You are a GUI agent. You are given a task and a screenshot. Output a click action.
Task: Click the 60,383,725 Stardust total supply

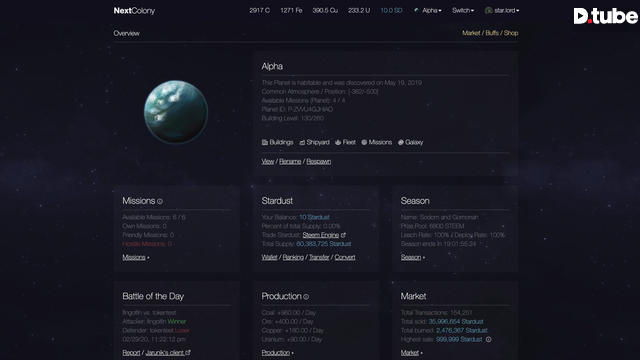324,244
